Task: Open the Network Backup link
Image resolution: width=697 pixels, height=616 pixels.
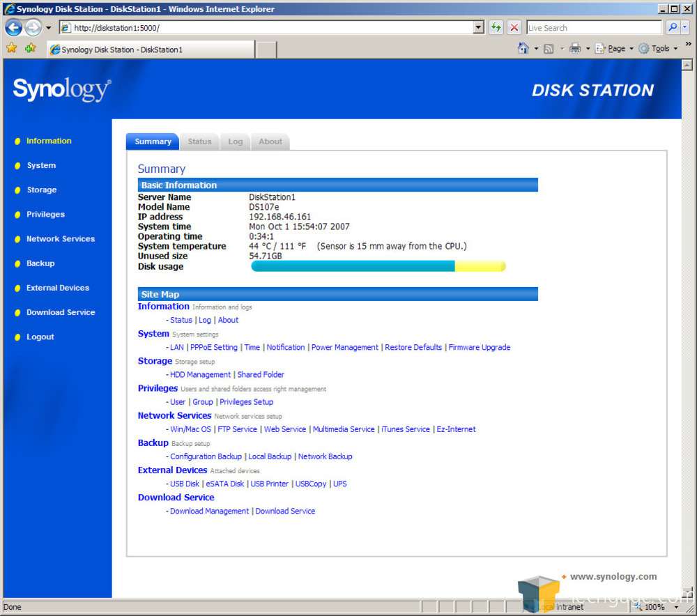Action: tap(325, 456)
